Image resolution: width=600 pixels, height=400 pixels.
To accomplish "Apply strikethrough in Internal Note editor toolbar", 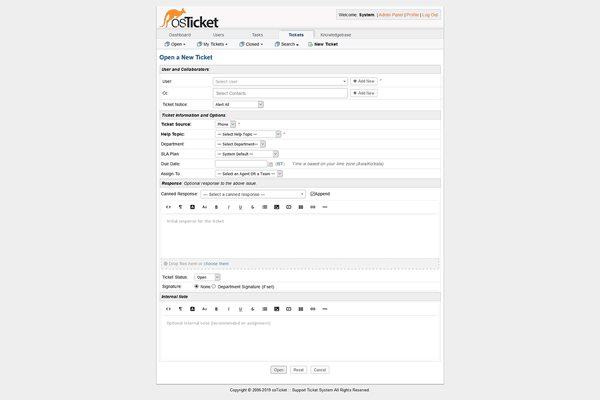I will click(x=252, y=308).
